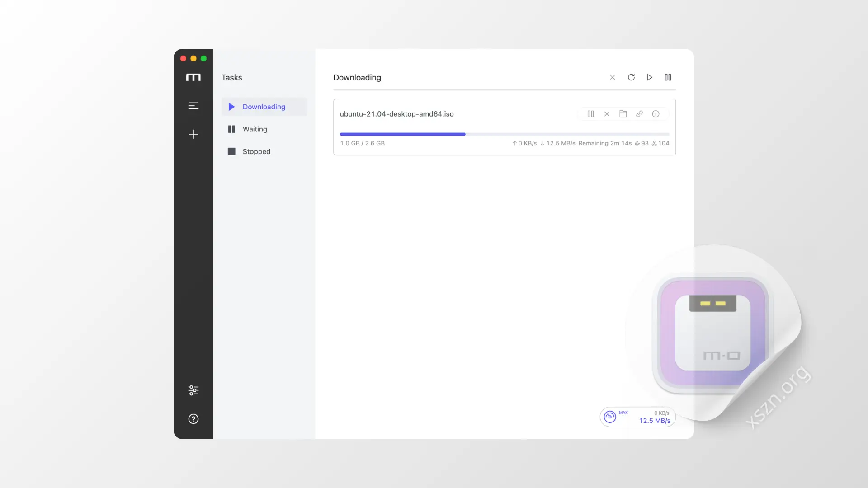Click the ubuntu iso progress bar

click(x=505, y=134)
